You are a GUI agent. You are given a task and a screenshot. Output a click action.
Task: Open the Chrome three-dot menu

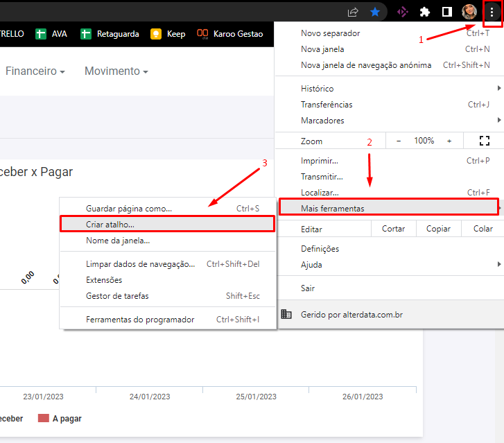coord(492,12)
